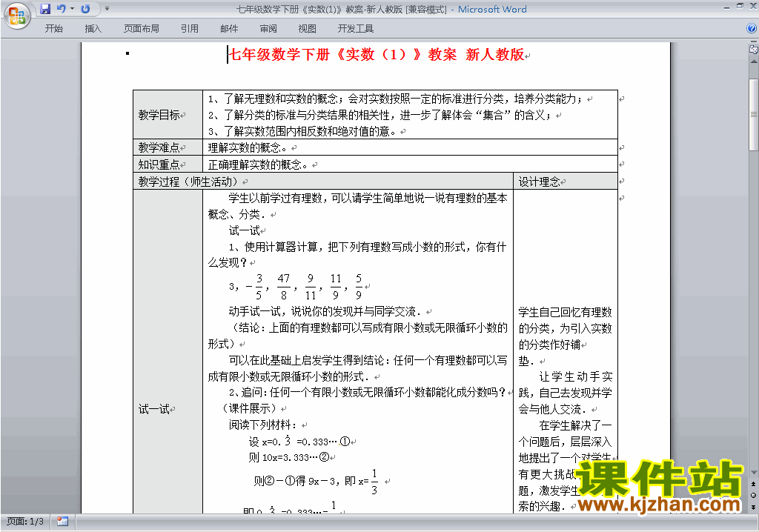The height and width of the screenshot is (532, 759).
Task: Open the Undo history dropdown arrow
Action: 72,9
